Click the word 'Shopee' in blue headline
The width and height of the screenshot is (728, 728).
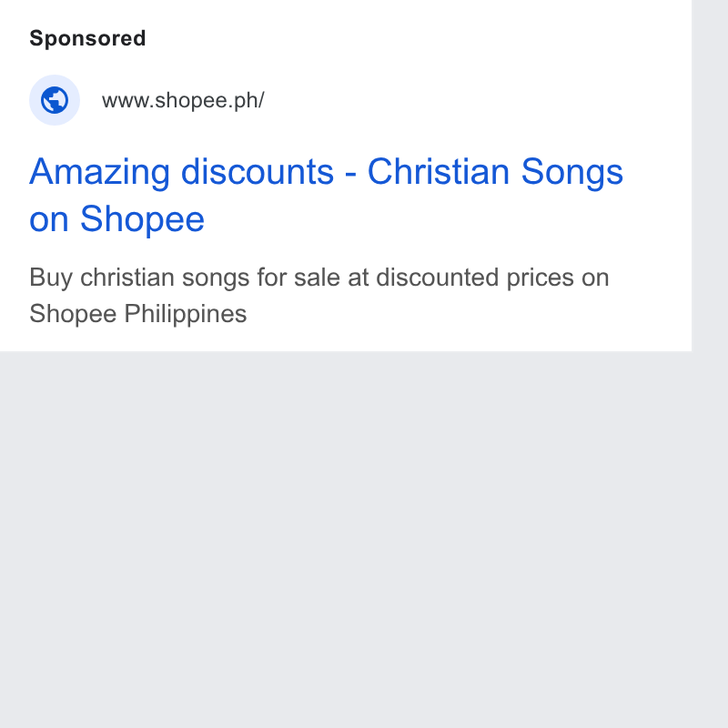(142, 219)
